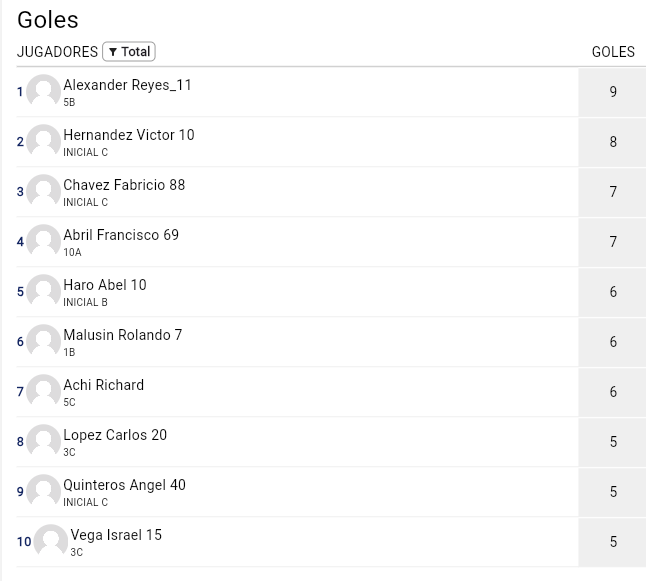Select Haro Abel 10's profile picture

[43, 291]
